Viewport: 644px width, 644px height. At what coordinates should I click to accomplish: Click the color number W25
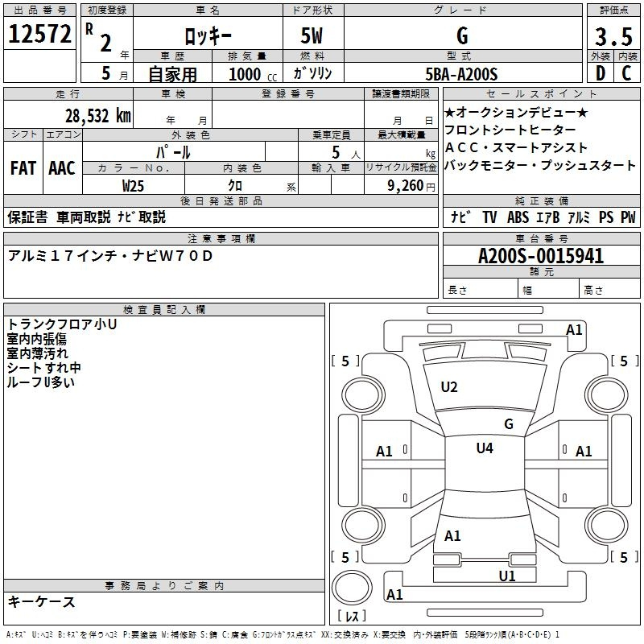(x=134, y=185)
